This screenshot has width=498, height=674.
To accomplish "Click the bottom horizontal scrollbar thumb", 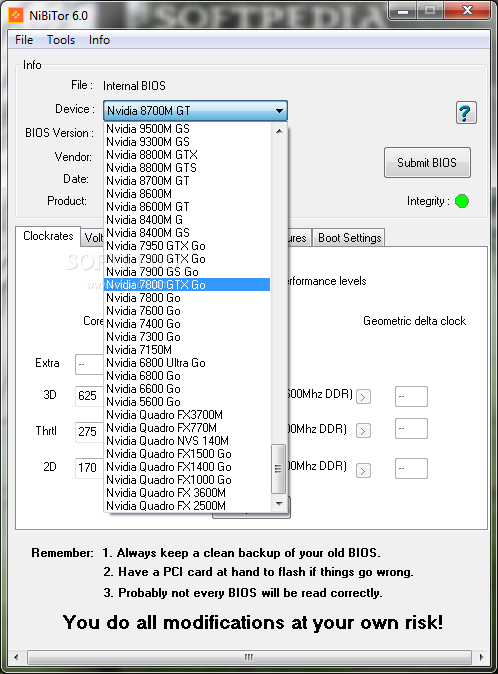I will click(249, 657).
